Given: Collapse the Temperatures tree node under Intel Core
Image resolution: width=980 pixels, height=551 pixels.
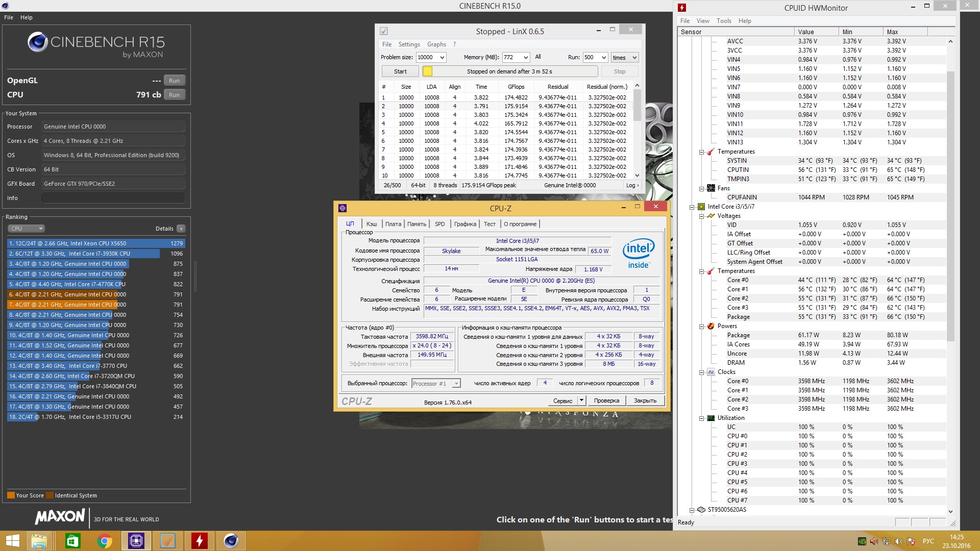Looking at the screenshot, I should (702, 271).
